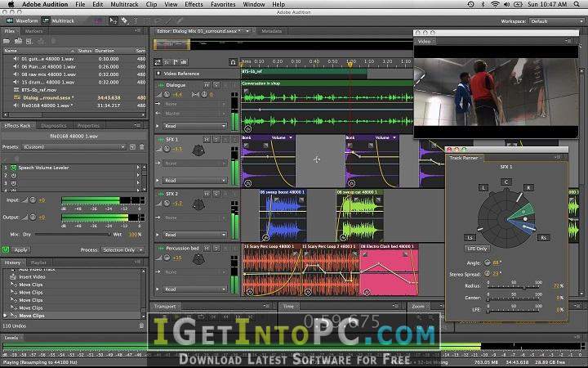
Task: Open the SFX 1 surround panner thumbnail
Action: [x=198, y=150]
